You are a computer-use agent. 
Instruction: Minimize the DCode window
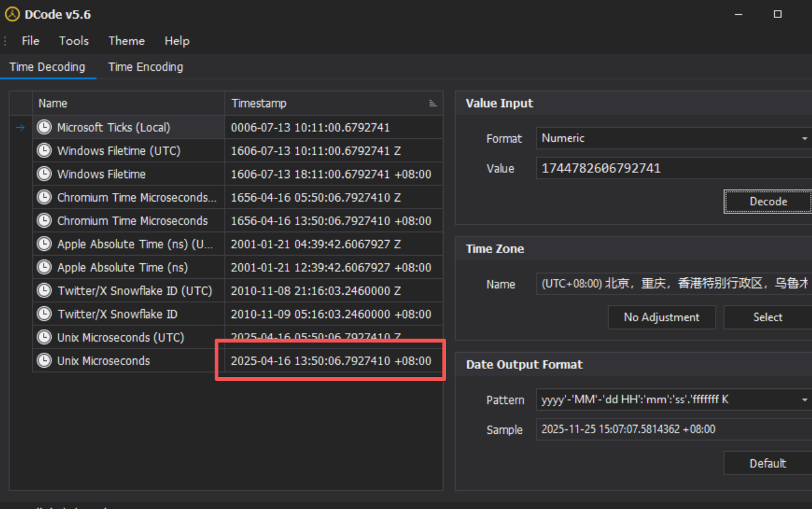click(739, 14)
